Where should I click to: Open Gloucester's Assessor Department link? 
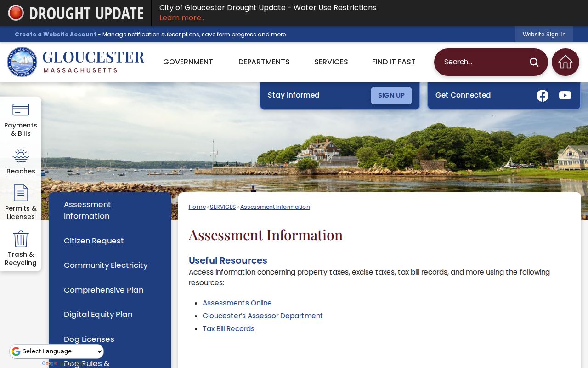263,316
